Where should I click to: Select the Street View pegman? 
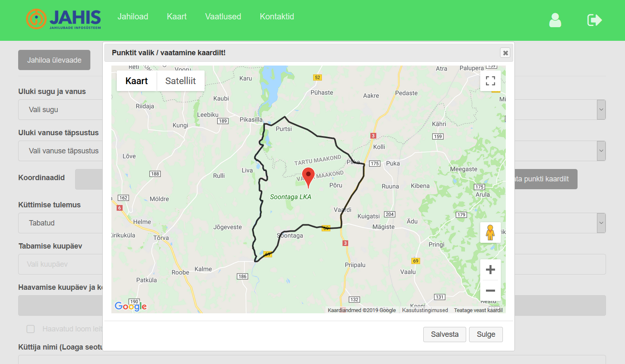point(490,232)
